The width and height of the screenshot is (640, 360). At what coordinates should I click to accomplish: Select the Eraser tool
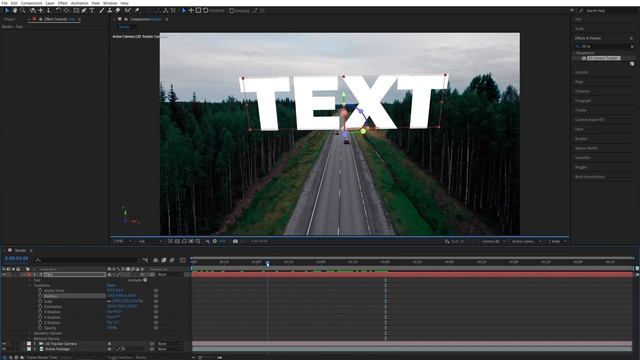pyautogui.click(x=118, y=11)
